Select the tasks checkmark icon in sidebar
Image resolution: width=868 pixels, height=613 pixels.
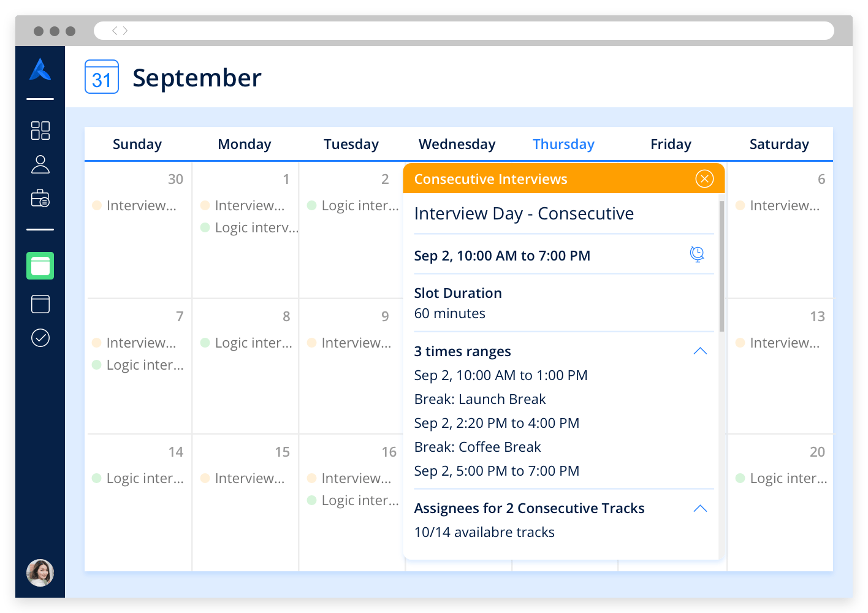point(40,338)
